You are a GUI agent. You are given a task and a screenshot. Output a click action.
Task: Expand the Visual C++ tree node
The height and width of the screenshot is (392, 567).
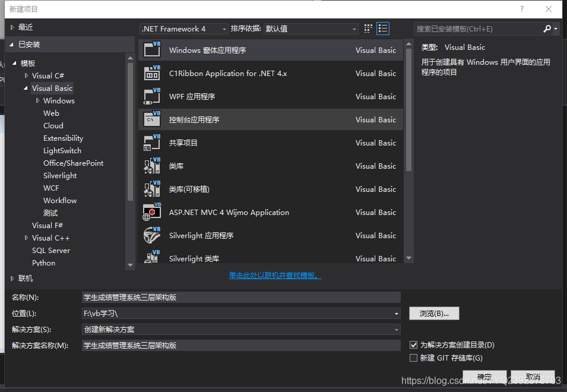[x=26, y=238]
